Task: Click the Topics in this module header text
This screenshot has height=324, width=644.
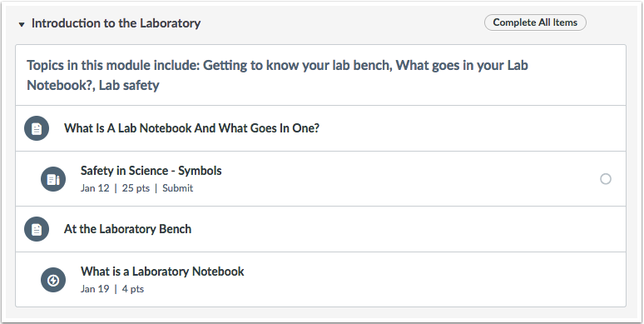Action: [277, 75]
